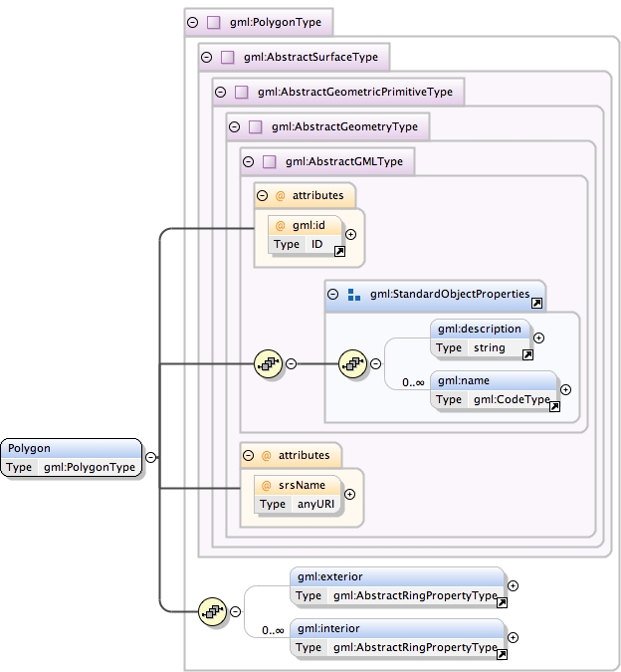
Task: Select the gml:description element header
Action: tap(480, 329)
